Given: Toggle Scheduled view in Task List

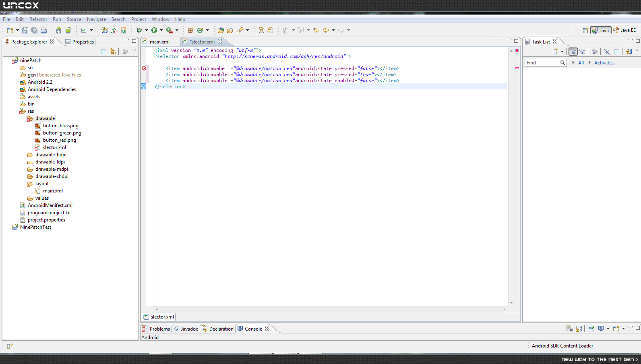Looking at the screenshot, I should pos(582,52).
